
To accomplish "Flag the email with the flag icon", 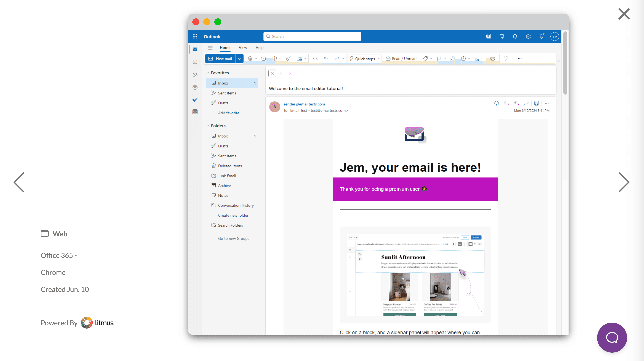I will [x=438, y=58].
